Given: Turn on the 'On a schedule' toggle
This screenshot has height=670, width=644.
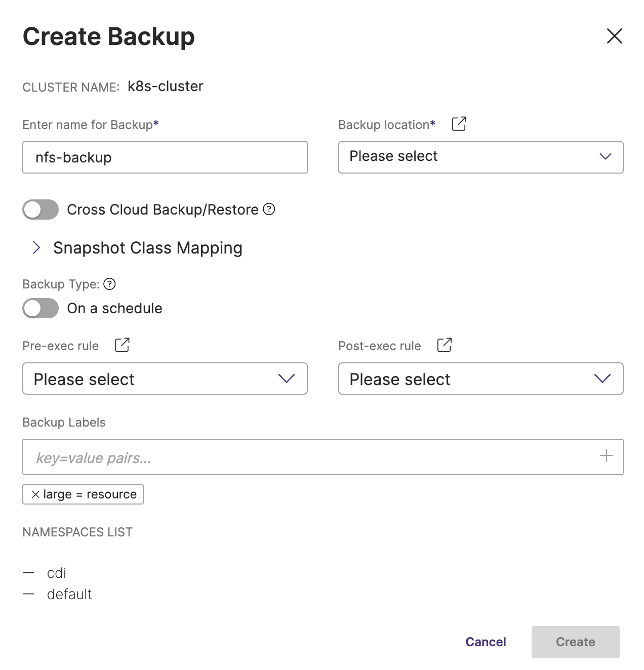Looking at the screenshot, I should tap(41, 308).
